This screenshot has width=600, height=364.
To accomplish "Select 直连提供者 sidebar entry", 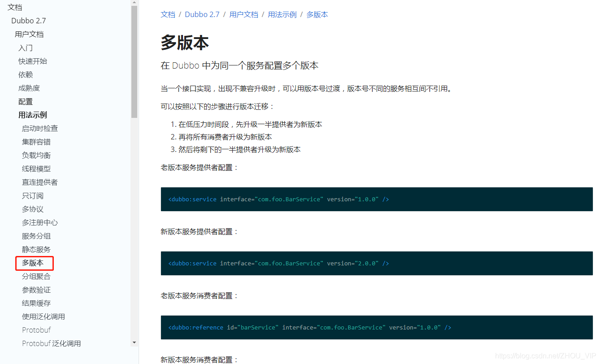I will pyautogui.click(x=40, y=182).
